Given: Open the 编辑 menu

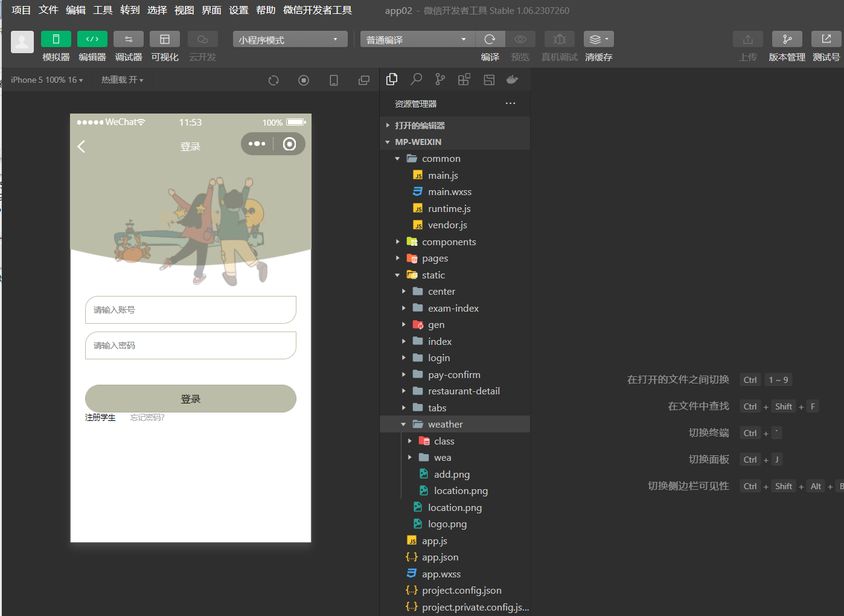Looking at the screenshot, I should pyautogui.click(x=75, y=10).
